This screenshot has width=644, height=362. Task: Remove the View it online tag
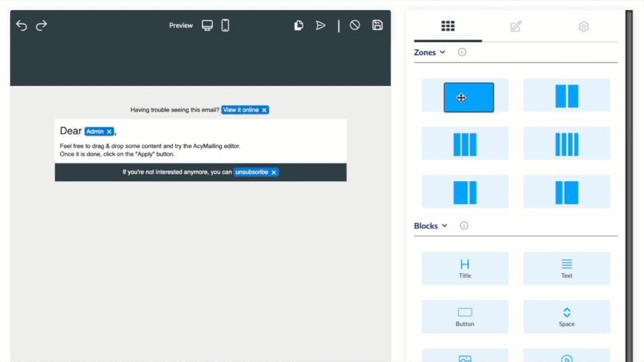pos(264,110)
